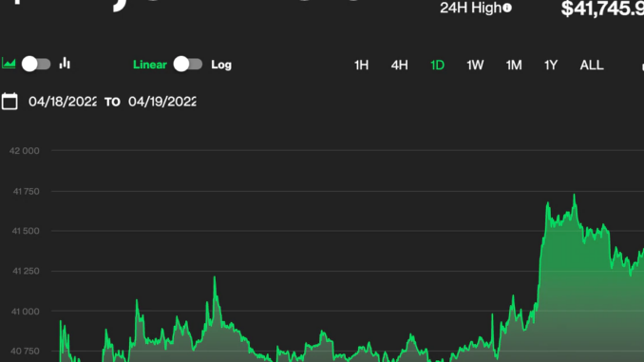Click the 42 000 axis label

[25, 151]
